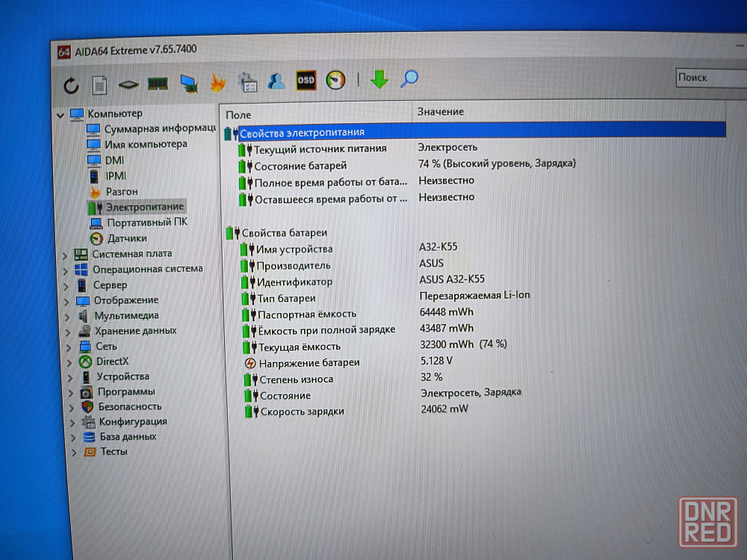Open the memory module toolbar icon
The width and height of the screenshot is (747, 560).
pyautogui.click(x=158, y=84)
